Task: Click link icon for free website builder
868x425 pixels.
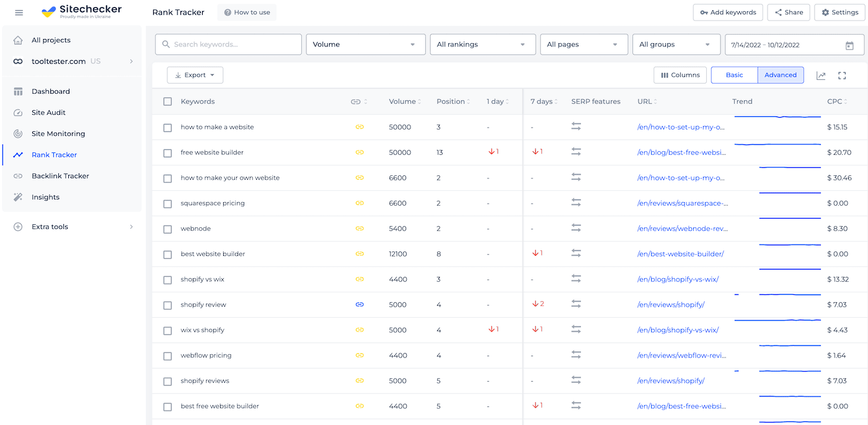Action: [360, 152]
